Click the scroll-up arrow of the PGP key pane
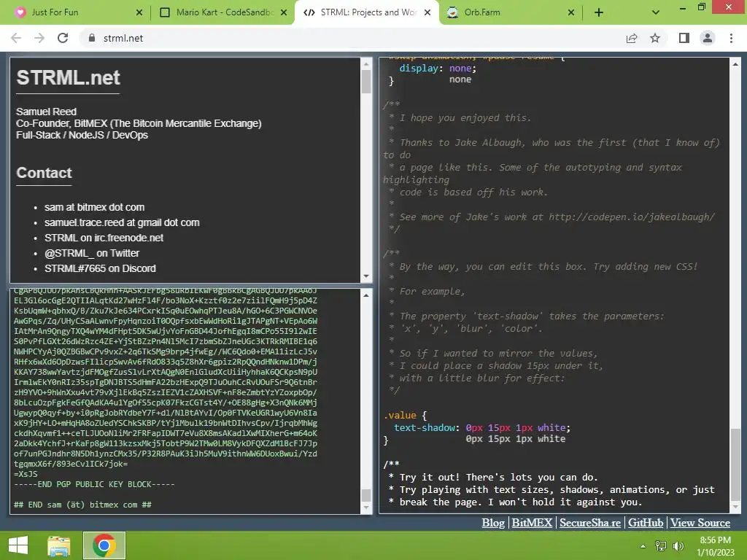The height and width of the screenshot is (560, 747). 366,295
